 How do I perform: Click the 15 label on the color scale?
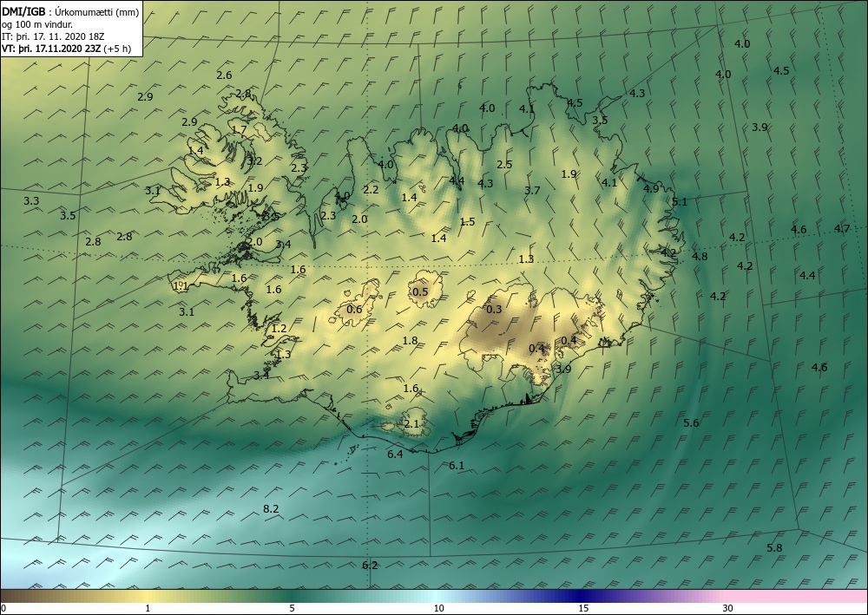click(x=583, y=608)
